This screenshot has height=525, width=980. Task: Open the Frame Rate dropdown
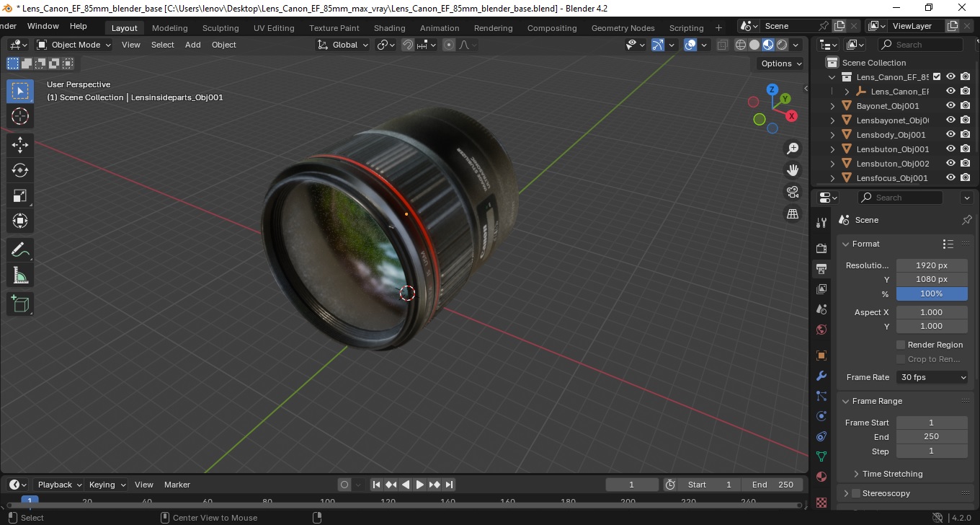point(932,377)
